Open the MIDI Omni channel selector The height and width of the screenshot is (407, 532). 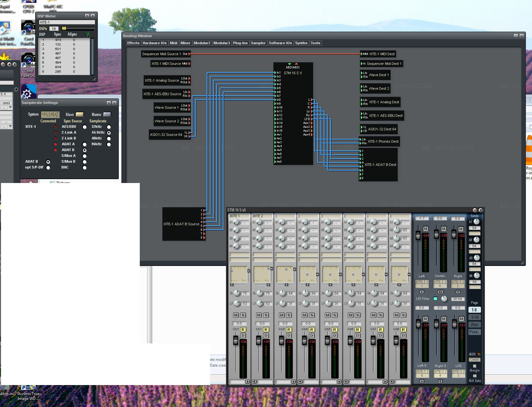[475, 360]
